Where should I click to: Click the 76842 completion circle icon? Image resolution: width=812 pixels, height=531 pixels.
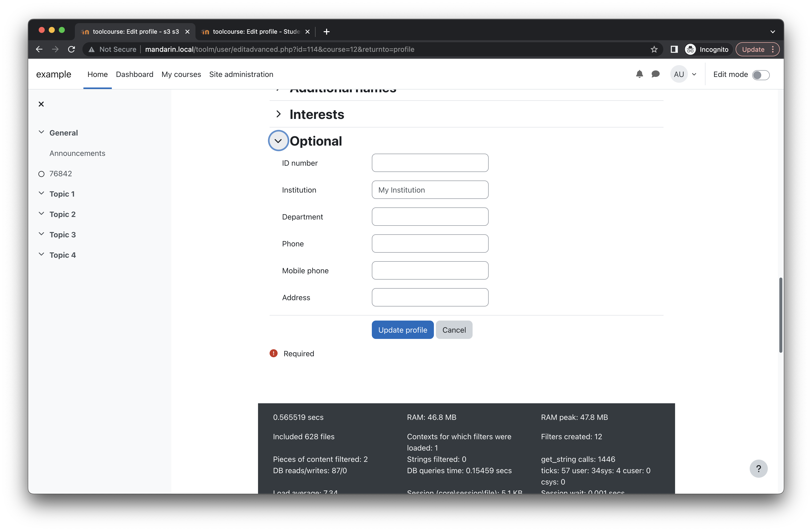tap(41, 174)
